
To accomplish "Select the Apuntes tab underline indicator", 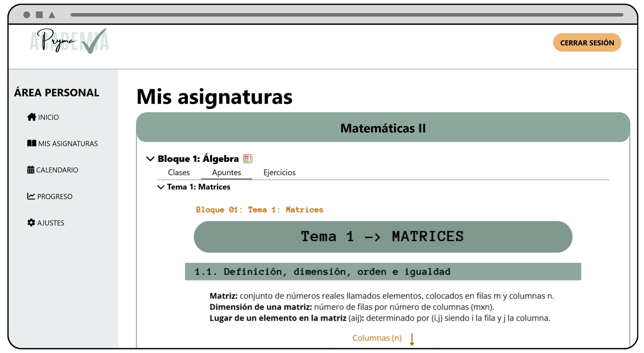I will 226,179.
